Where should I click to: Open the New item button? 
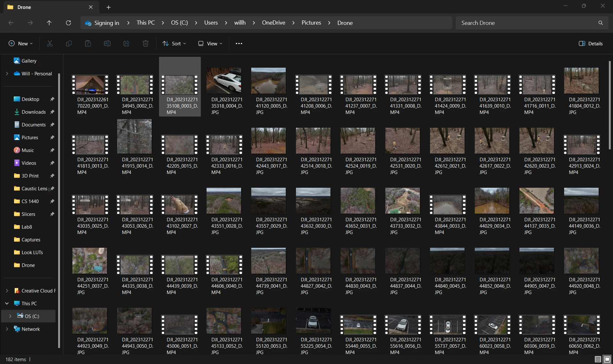20,43
